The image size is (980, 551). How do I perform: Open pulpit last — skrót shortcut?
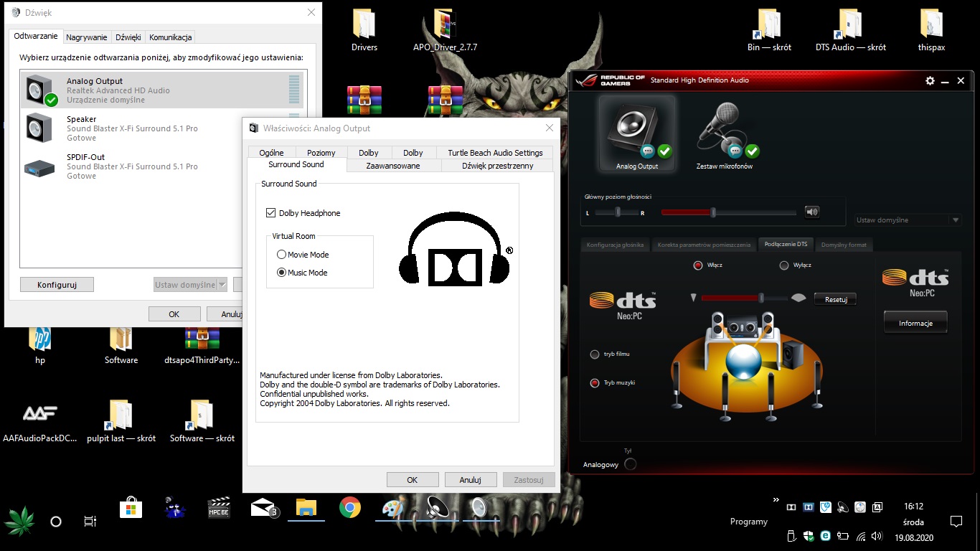pyautogui.click(x=121, y=422)
